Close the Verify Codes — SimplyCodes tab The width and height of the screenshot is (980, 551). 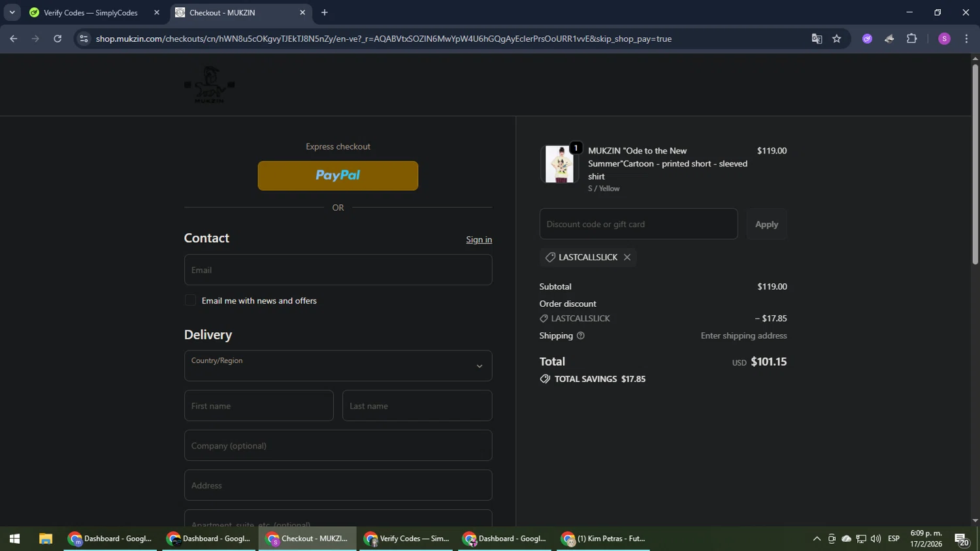157,12
